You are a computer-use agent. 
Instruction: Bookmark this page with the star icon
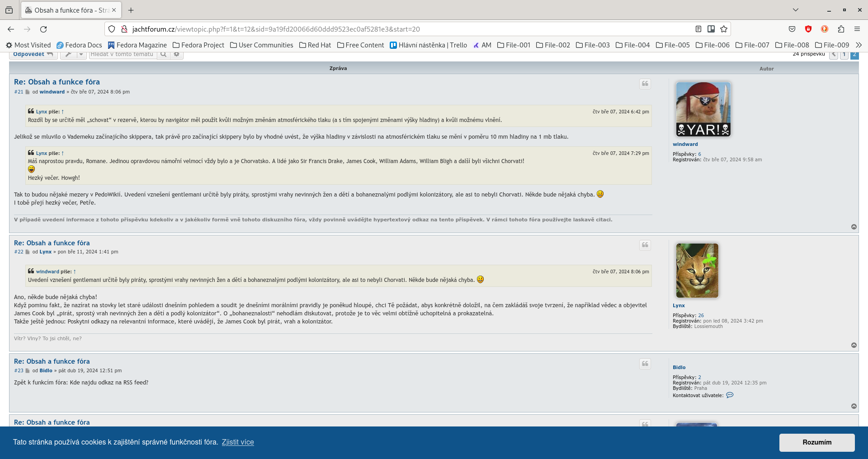pyautogui.click(x=724, y=29)
